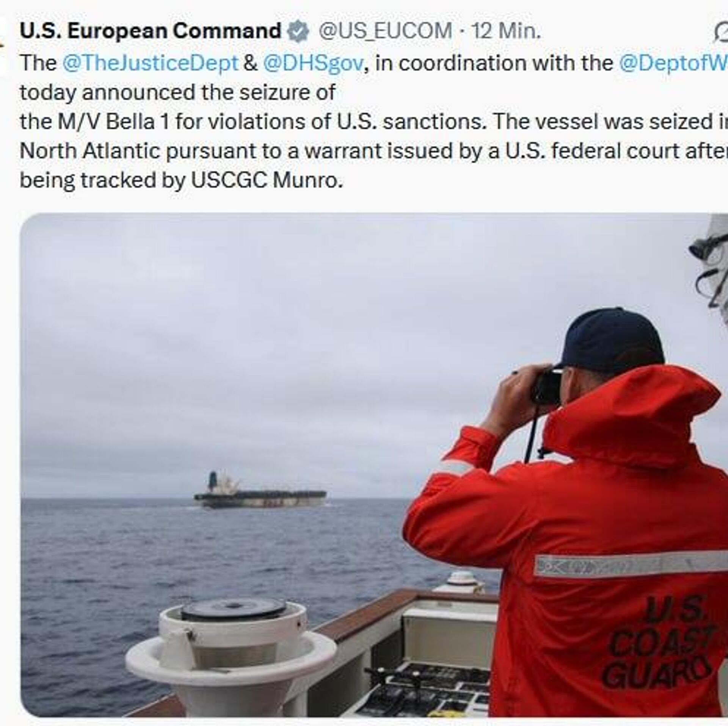
Task: Follow the @DHSgov mention link
Action: (x=313, y=63)
